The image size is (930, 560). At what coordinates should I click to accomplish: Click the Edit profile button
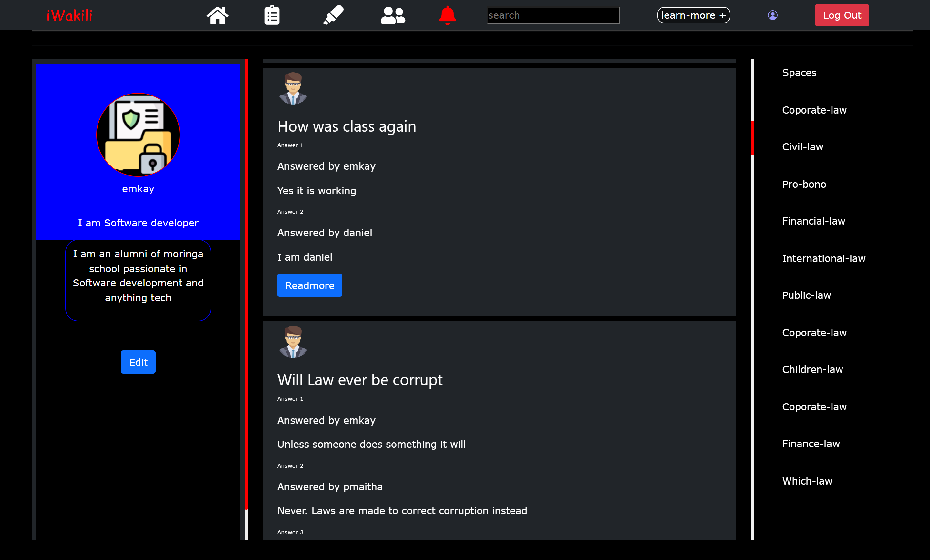coord(138,362)
